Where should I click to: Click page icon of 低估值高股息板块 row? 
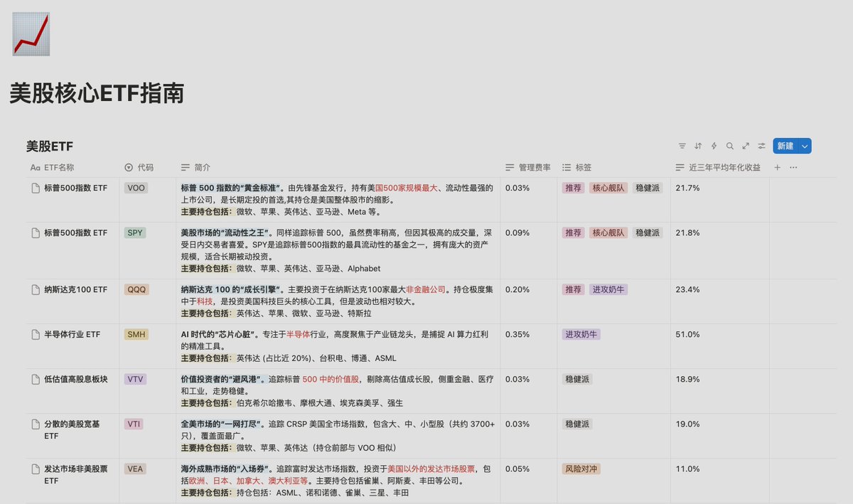(x=36, y=379)
